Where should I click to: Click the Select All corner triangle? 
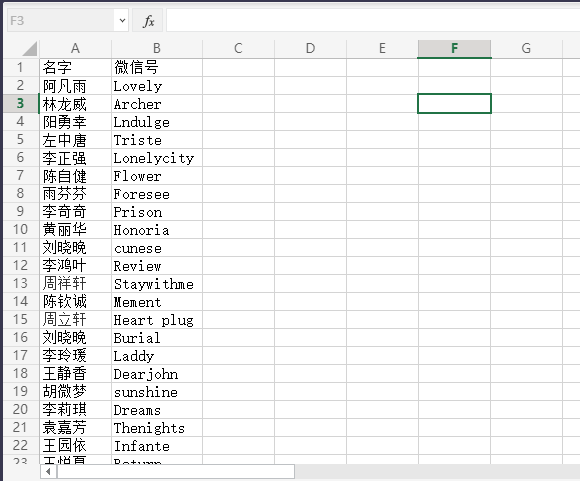pyautogui.click(x=29, y=49)
